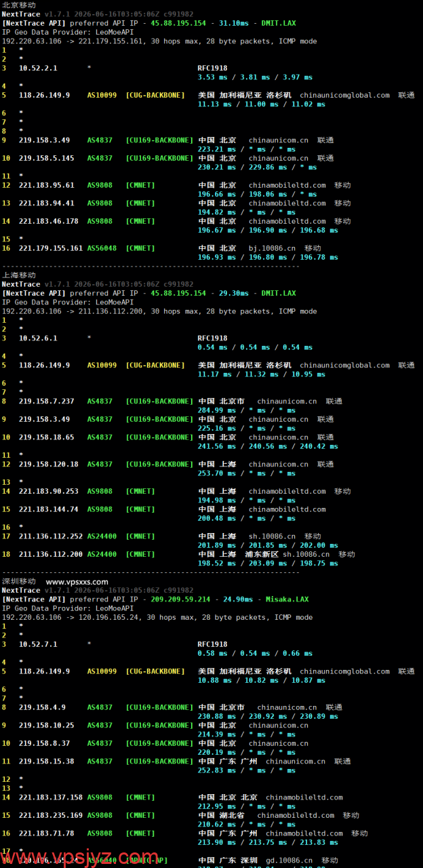Click latency 223.21 ms in Beijing trace
This screenshot has width=423, height=868.
click(x=217, y=149)
